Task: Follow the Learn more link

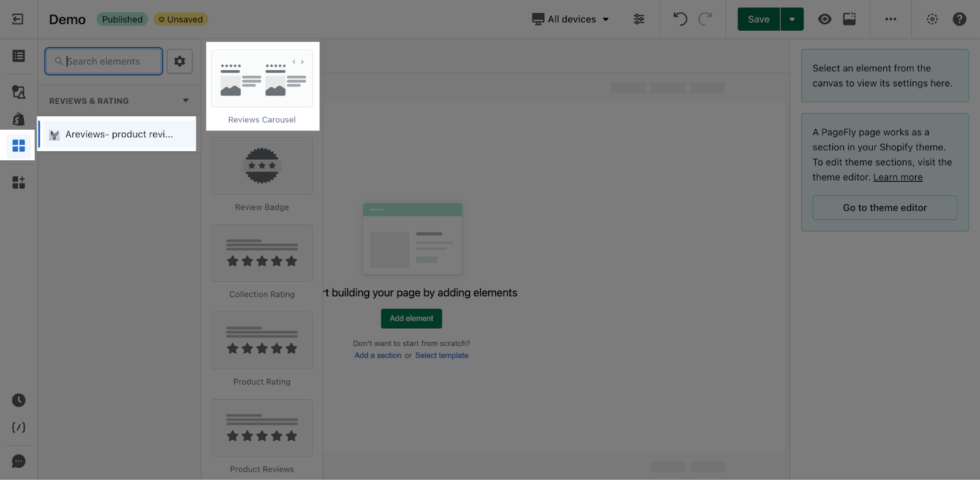Action: coord(897,177)
